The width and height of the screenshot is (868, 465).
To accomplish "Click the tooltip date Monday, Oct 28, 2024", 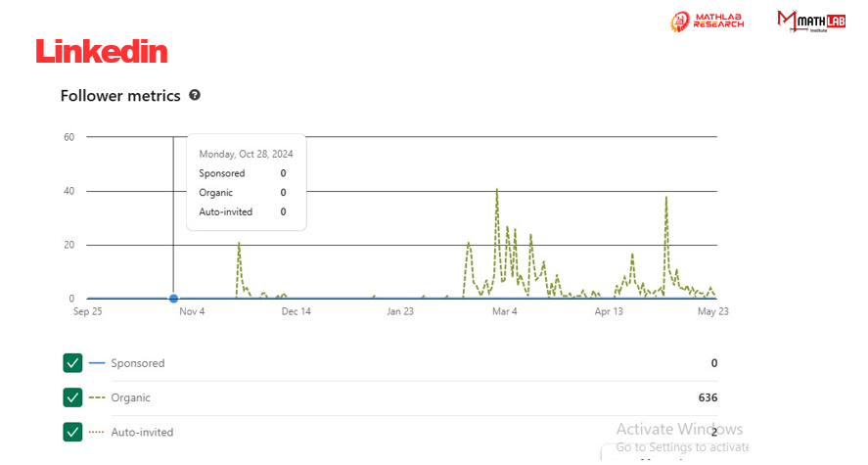I will coord(246,154).
